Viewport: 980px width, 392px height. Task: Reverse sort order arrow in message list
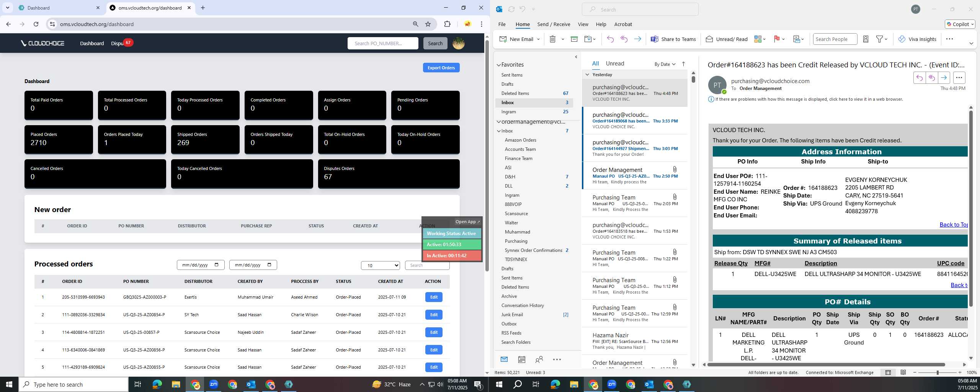coord(684,64)
